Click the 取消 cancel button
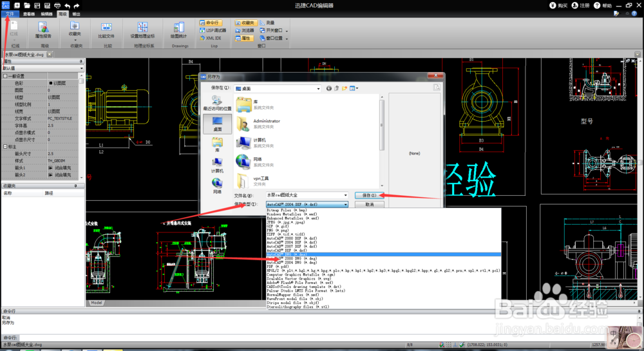This screenshot has height=351, width=644. (x=369, y=204)
